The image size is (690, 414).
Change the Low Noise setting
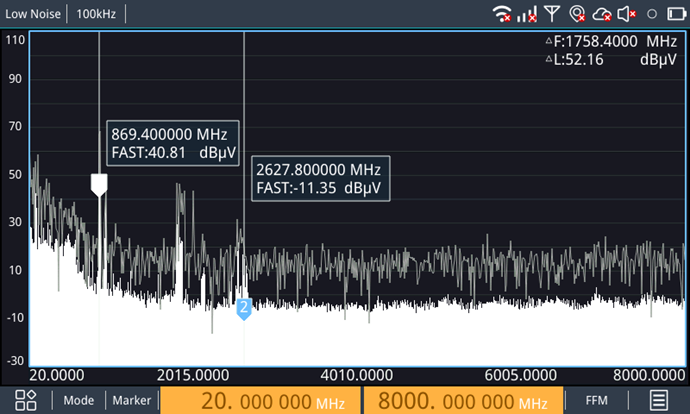[x=33, y=14]
